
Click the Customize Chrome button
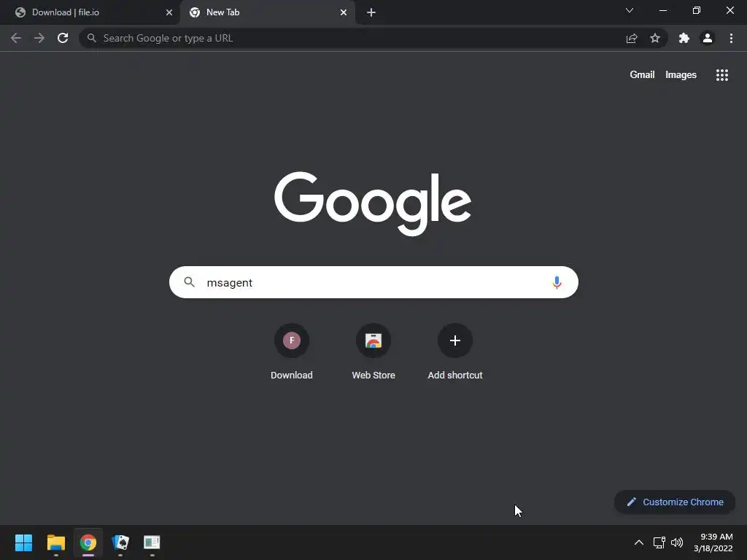675,502
